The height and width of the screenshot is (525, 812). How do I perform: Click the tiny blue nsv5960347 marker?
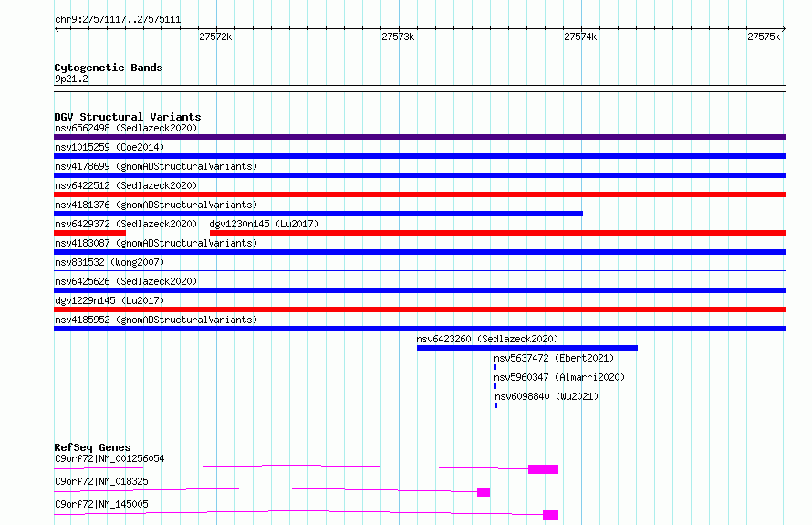coord(495,386)
